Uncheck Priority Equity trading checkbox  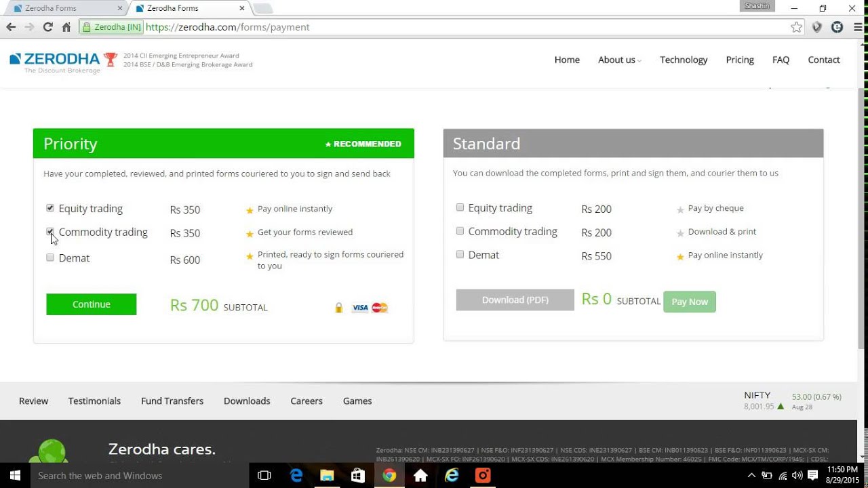tap(50, 208)
